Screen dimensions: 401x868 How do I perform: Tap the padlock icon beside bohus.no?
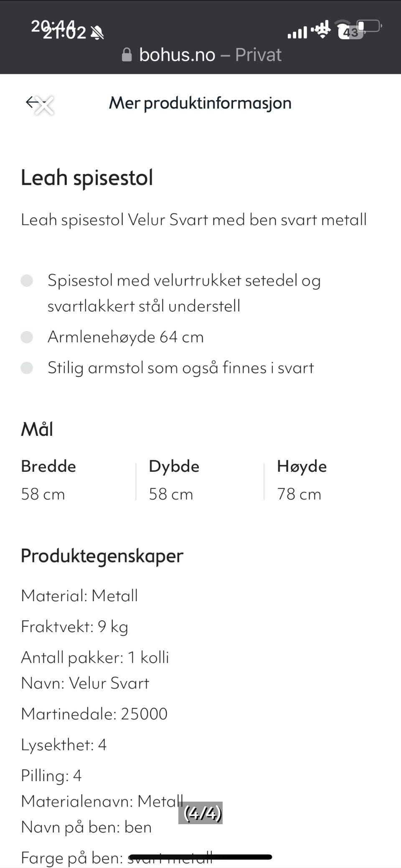(127, 55)
